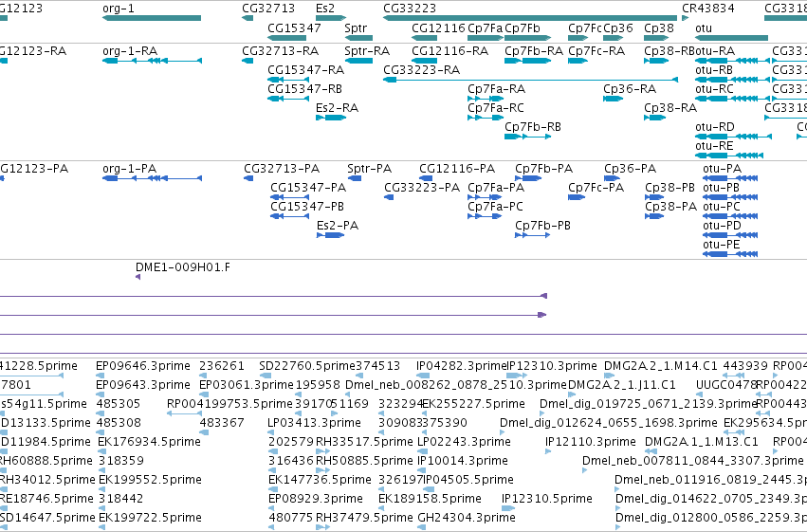
Task: Select the DME1-009H01.F clone label
Action: click(x=183, y=267)
